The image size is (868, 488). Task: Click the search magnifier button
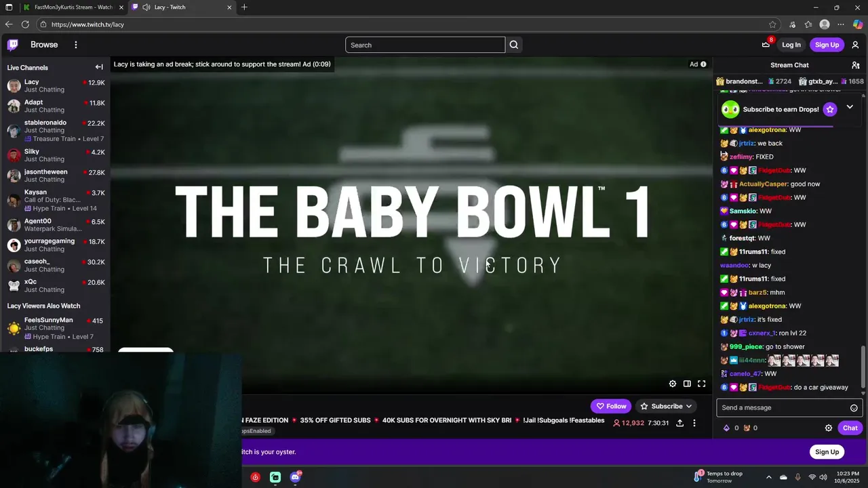click(x=514, y=45)
